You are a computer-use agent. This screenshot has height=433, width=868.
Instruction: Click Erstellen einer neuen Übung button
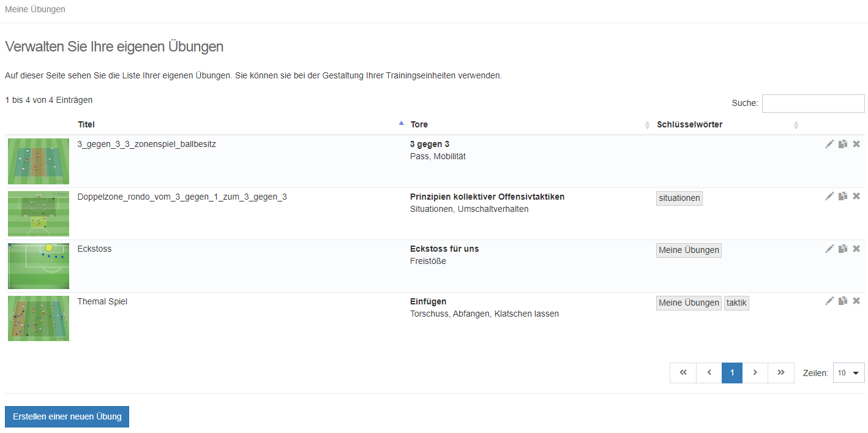click(67, 416)
